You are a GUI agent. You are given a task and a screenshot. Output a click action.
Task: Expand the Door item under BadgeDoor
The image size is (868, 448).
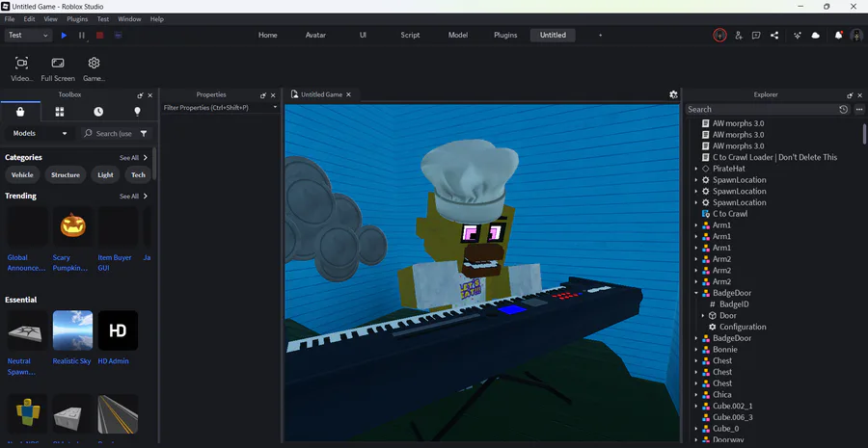tap(703, 316)
